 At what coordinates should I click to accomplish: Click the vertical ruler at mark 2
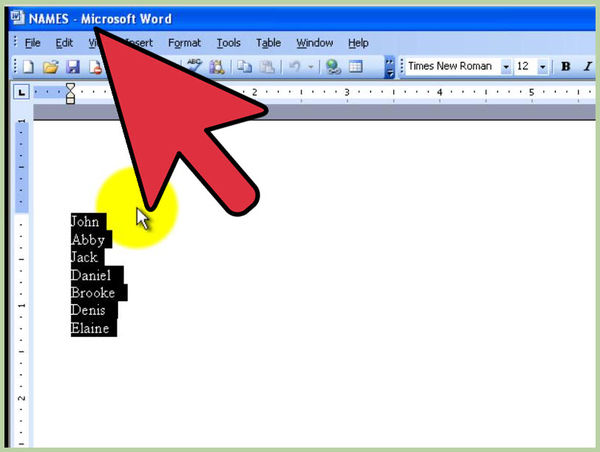21,398
